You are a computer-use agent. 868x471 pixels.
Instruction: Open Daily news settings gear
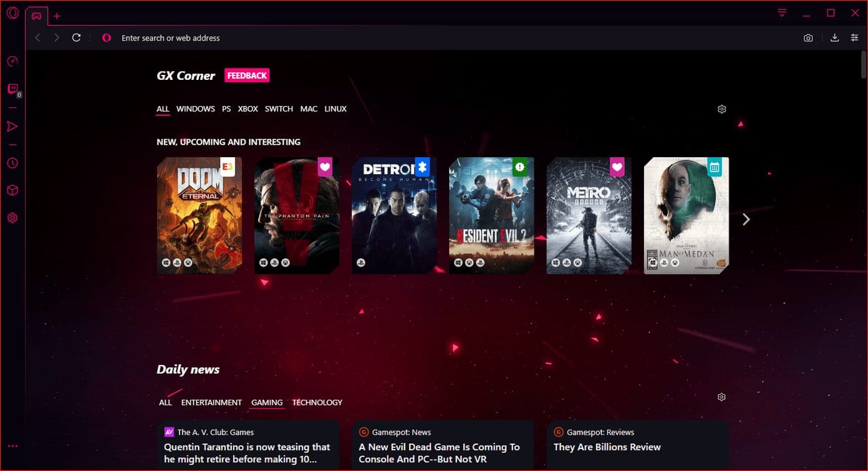721,397
